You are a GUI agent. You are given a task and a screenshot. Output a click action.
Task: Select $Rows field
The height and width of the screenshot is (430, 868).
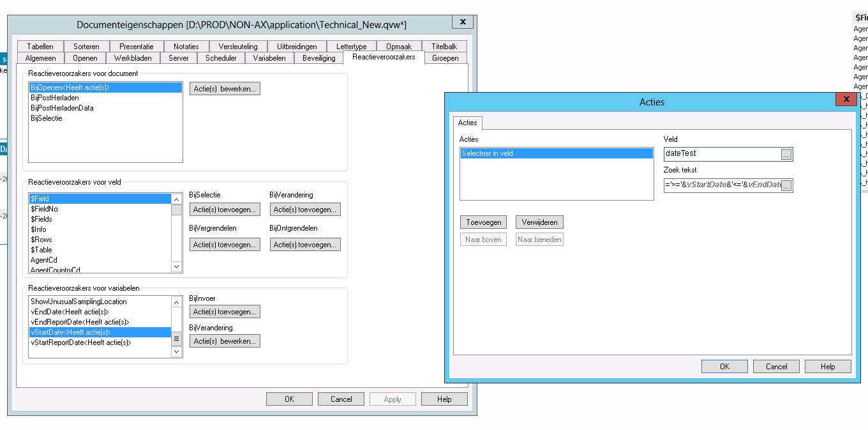(x=100, y=240)
